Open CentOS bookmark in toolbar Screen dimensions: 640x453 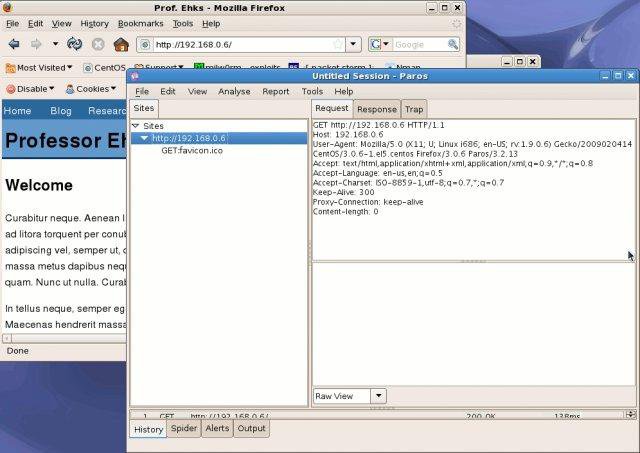104,68
